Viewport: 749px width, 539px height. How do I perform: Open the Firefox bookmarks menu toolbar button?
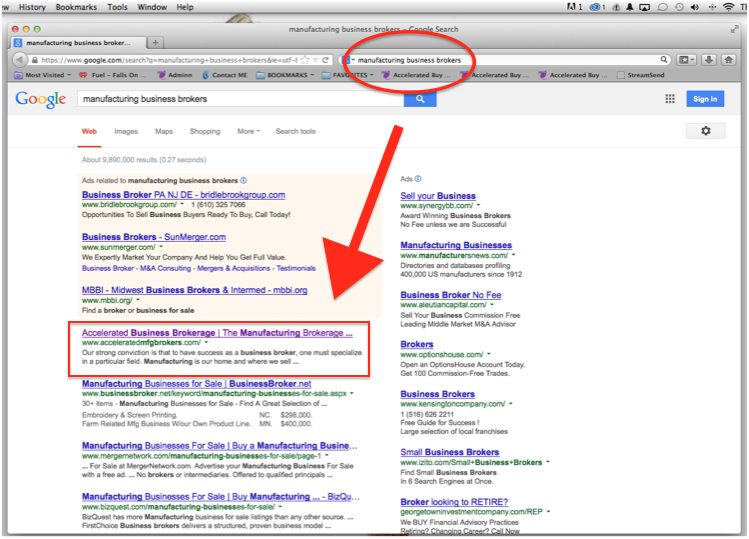687,60
